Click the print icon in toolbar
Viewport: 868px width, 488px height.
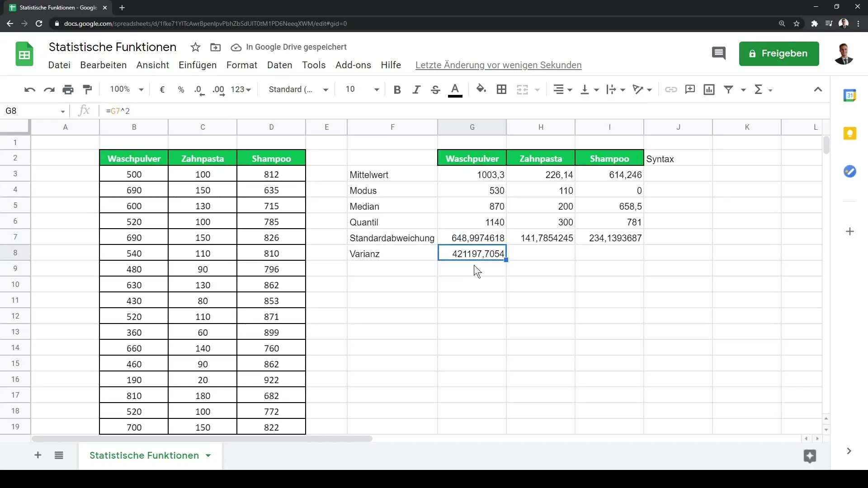point(68,89)
